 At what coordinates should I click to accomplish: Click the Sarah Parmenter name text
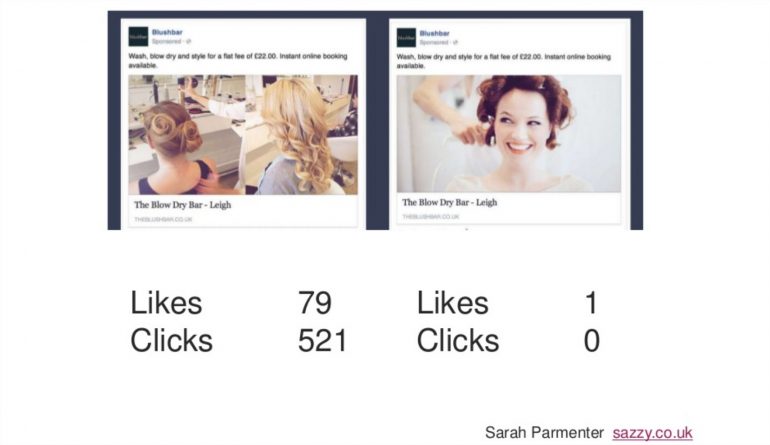544,433
